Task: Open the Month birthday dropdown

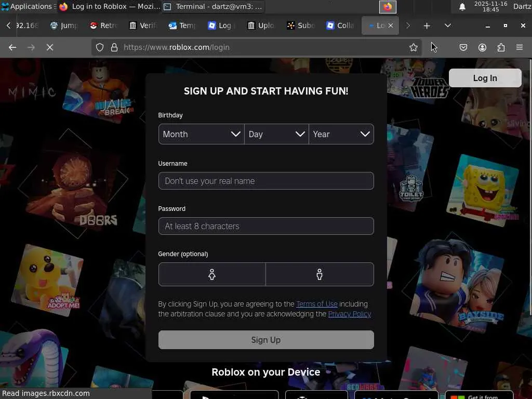Action: [x=201, y=134]
